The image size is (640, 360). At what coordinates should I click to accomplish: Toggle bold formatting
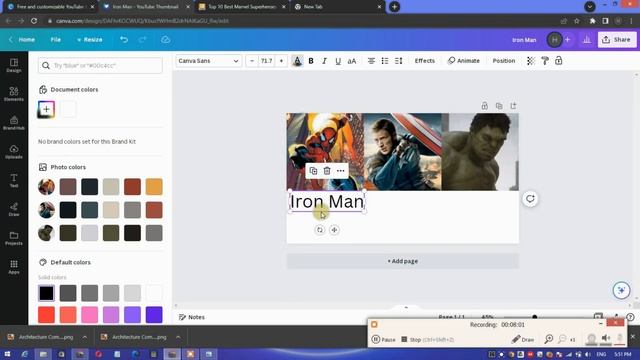point(311,61)
